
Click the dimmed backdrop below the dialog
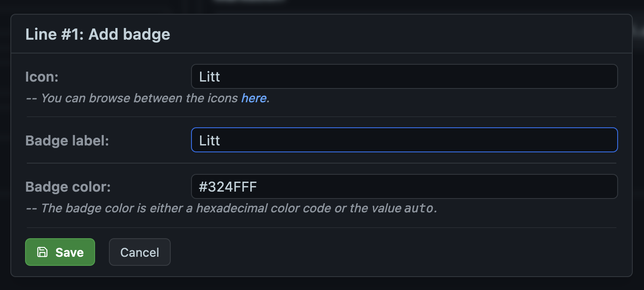click(x=322, y=284)
